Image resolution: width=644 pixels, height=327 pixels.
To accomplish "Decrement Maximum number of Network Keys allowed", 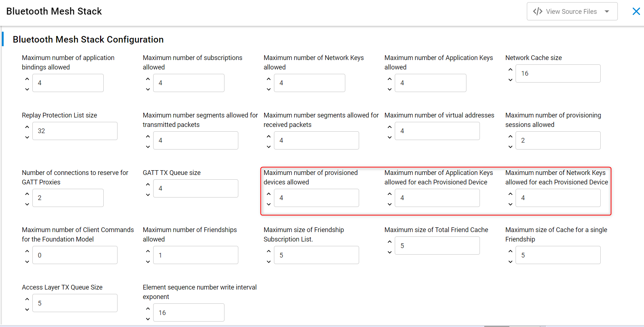I will click(x=269, y=89).
